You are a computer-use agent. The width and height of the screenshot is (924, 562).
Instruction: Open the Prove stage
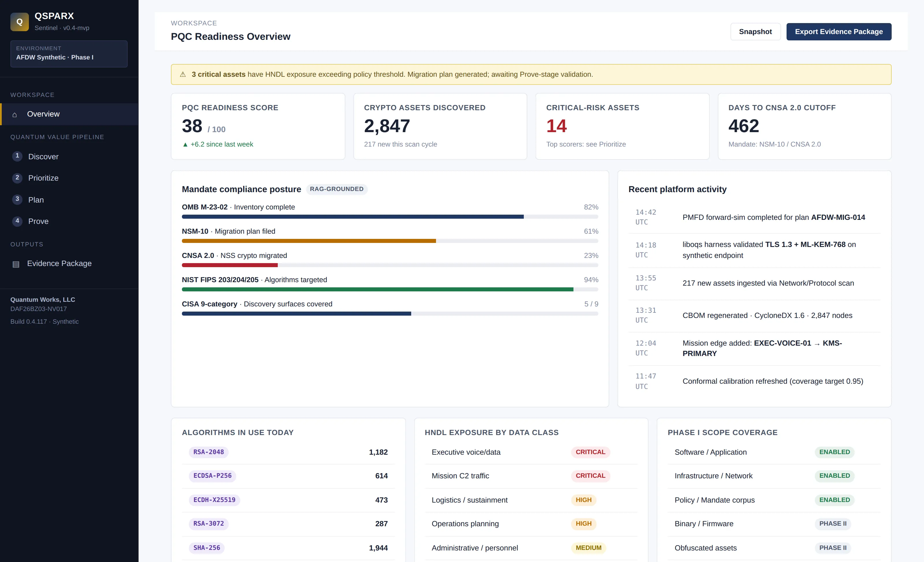[69, 221]
